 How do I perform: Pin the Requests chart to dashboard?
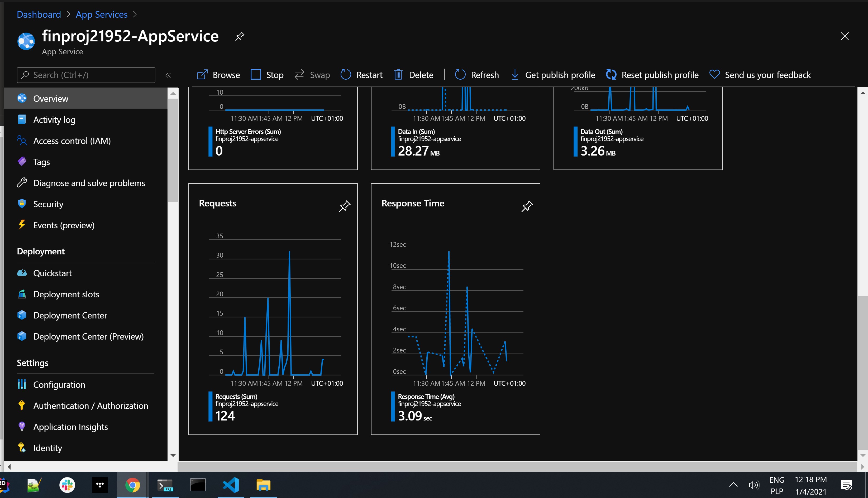point(344,206)
